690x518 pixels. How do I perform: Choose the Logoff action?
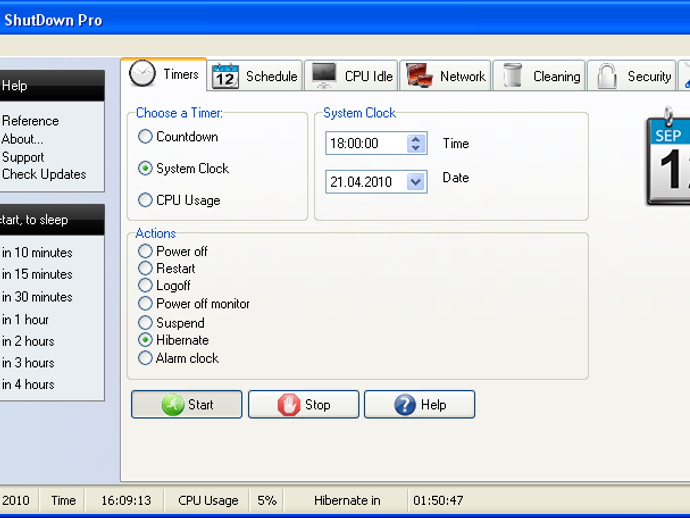click(164, 285)
